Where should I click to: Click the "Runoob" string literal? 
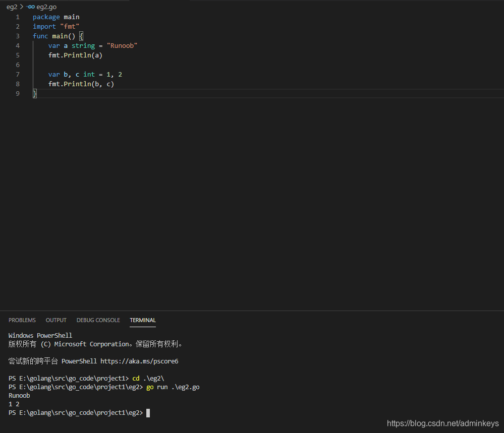point(122,45)
